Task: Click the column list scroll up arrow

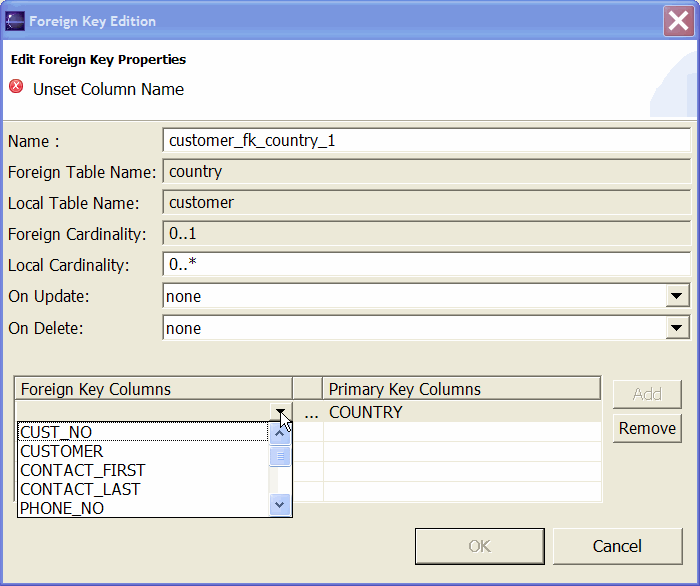Action: coord(280,433)
